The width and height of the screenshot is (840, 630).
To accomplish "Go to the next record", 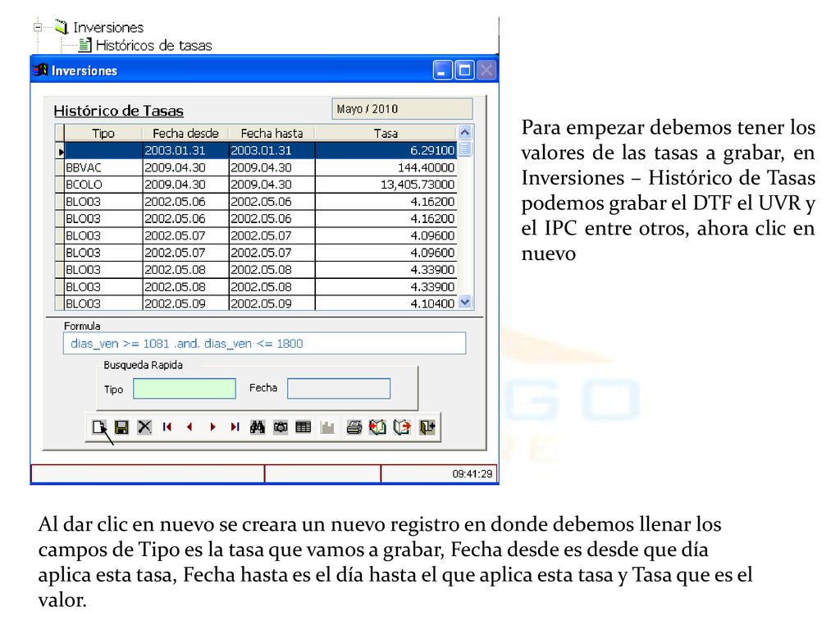I will (212, 427).
